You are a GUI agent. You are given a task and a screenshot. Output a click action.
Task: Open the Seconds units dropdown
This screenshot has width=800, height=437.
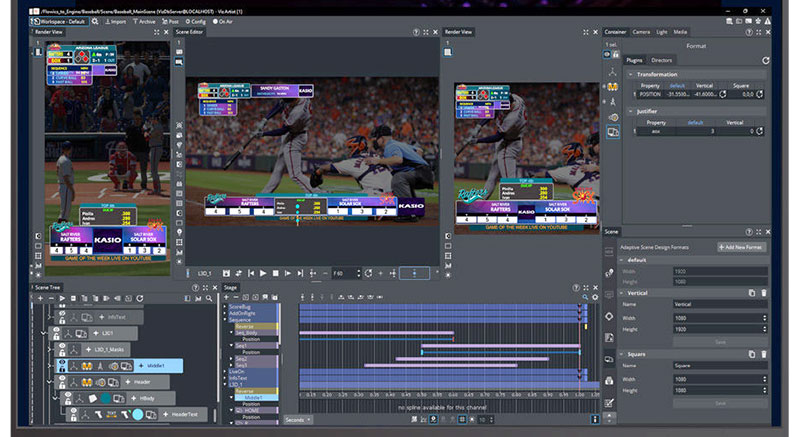click(298, 419)
